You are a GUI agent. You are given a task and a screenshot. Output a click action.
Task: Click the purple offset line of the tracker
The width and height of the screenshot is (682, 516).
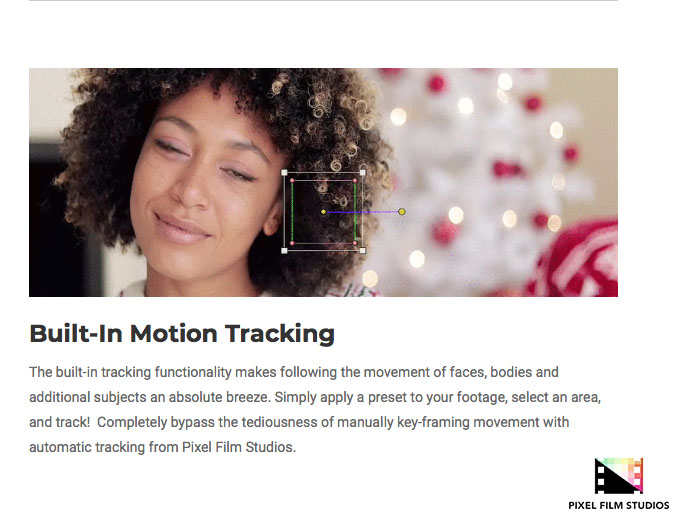coord(362,212)
